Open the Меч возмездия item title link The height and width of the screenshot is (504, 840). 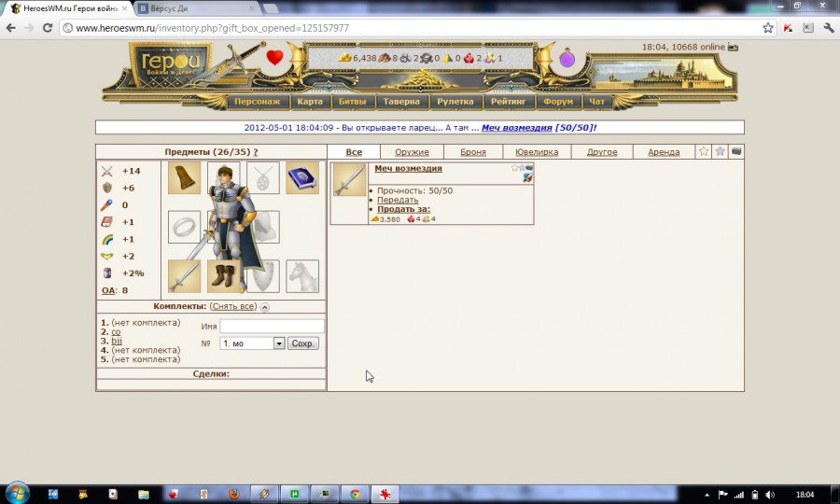tap(408, 168)
